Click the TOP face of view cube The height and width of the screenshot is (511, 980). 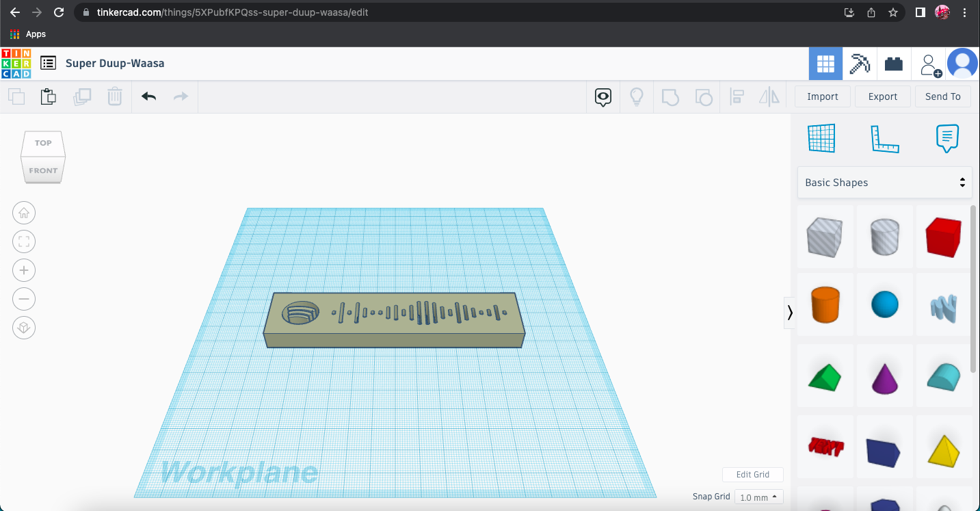point(43,143)
